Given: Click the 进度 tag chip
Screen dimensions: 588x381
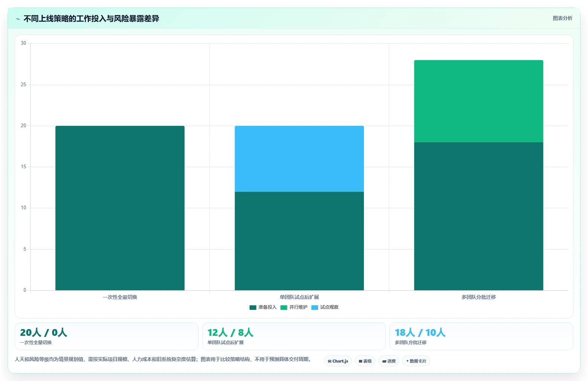Looking at the screenshot, I should (389, 361).
